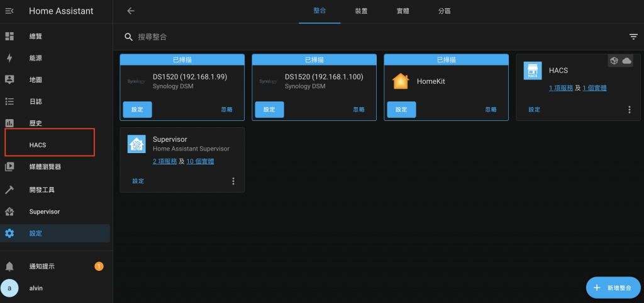This screenshot has width=644, height=303.
Task: Open the 能源 lightning icon
Action: 9,58
